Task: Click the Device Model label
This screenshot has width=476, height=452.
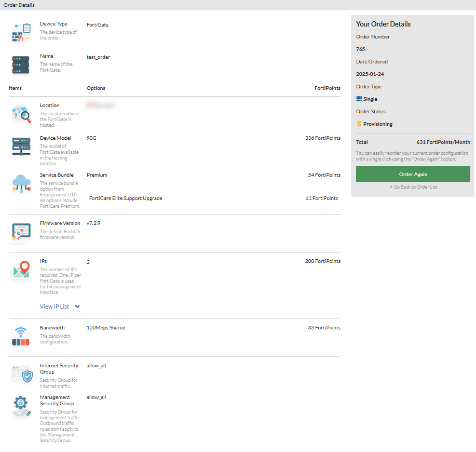Action: (x=55, y=138)
